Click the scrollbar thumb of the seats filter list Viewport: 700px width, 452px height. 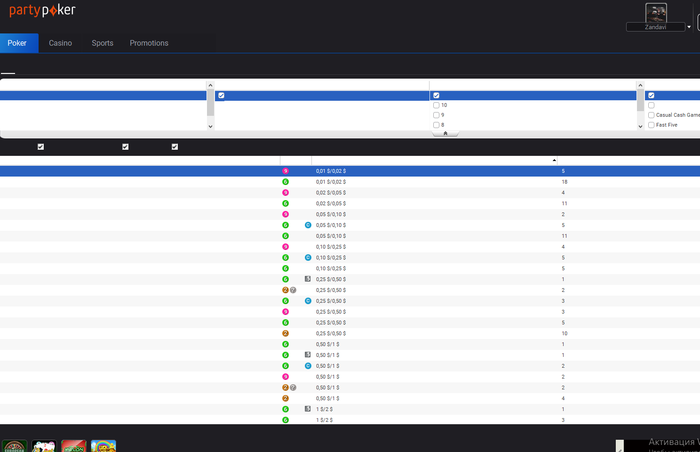pos(640,100)
